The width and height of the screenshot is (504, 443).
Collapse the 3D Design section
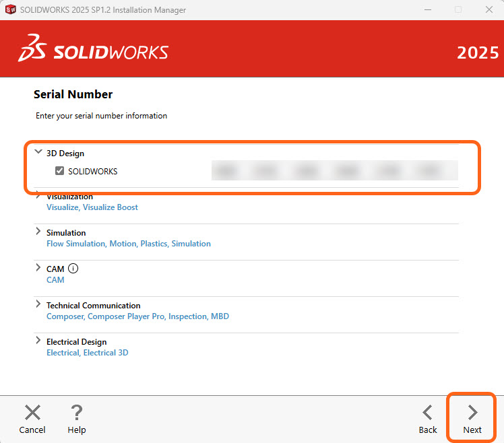[x=38, y=153]
